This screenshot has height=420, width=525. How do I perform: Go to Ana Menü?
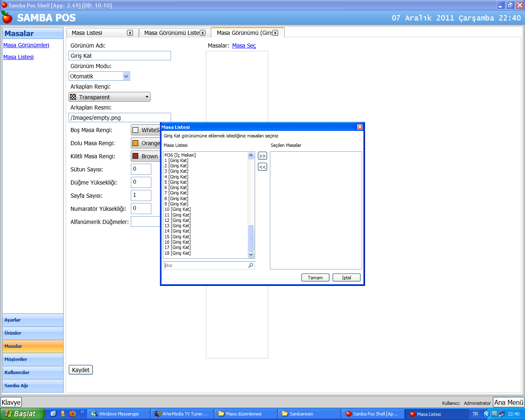[x=509, y=402]
